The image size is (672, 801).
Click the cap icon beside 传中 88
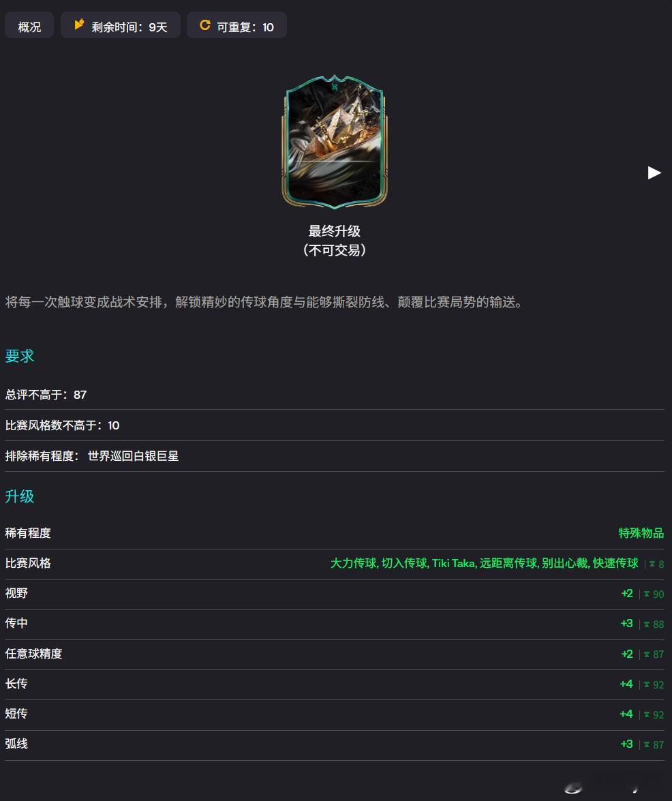(647, 624)
